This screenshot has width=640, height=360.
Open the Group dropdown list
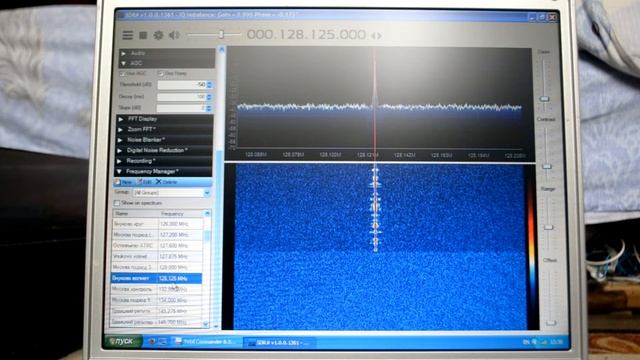pos(207,193)
